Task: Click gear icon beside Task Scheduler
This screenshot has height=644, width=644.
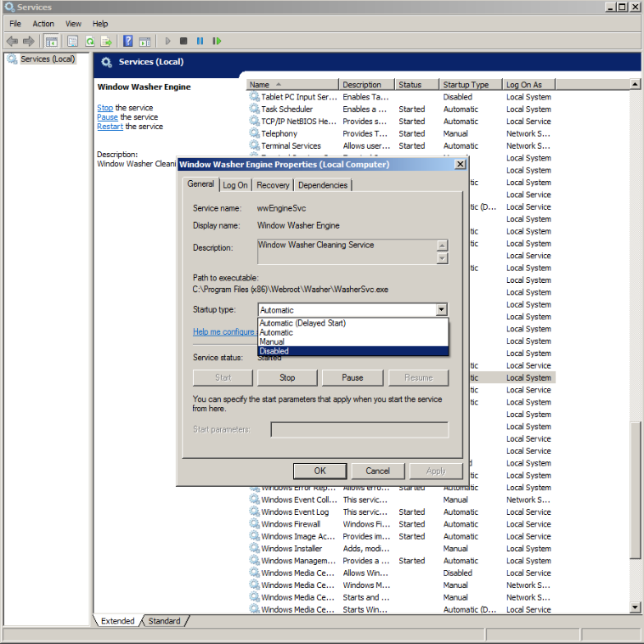Action: pos(254,109)
